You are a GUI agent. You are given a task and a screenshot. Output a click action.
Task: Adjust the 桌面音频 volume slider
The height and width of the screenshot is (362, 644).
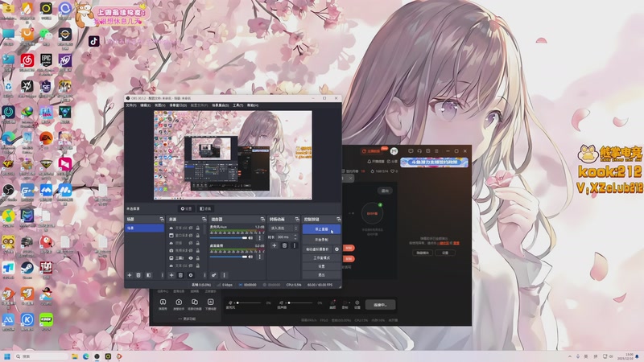(x=229, y=257)
